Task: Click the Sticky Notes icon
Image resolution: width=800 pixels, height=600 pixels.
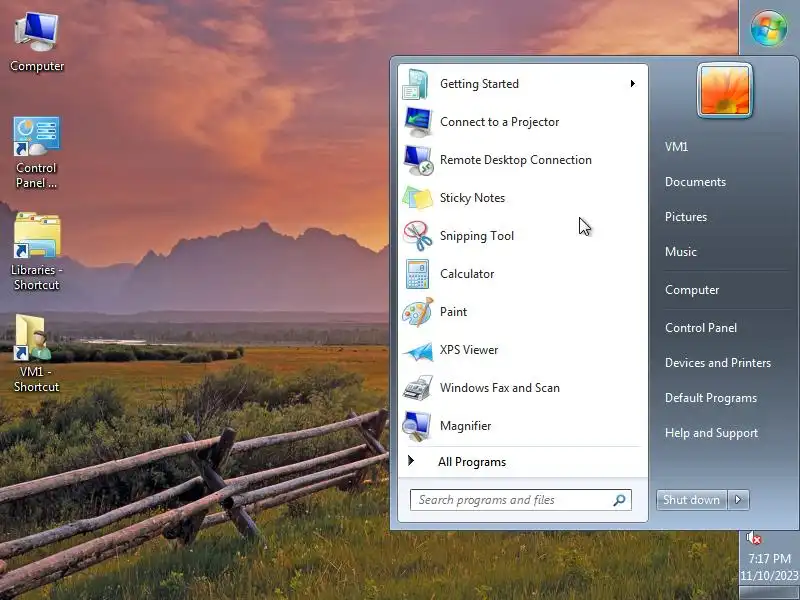Action: tap(417, 198)
